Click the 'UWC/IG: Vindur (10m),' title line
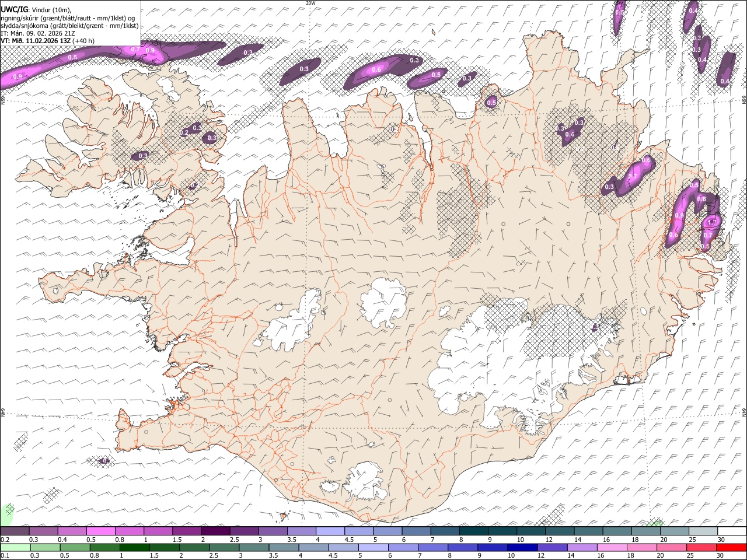This screenshot has width=747, height=560. (36, 10)
